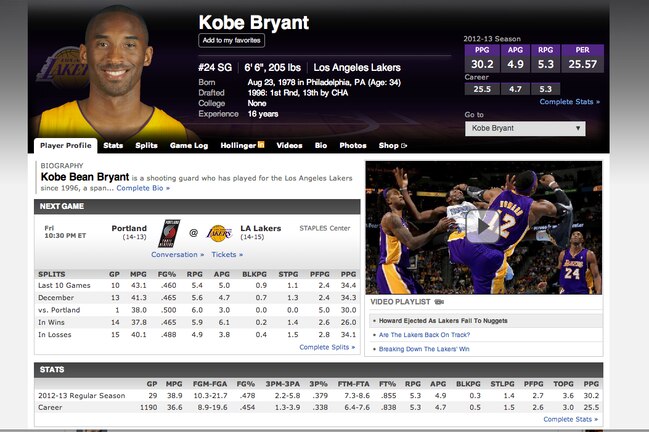Click the Tickets link

[227, 254]
